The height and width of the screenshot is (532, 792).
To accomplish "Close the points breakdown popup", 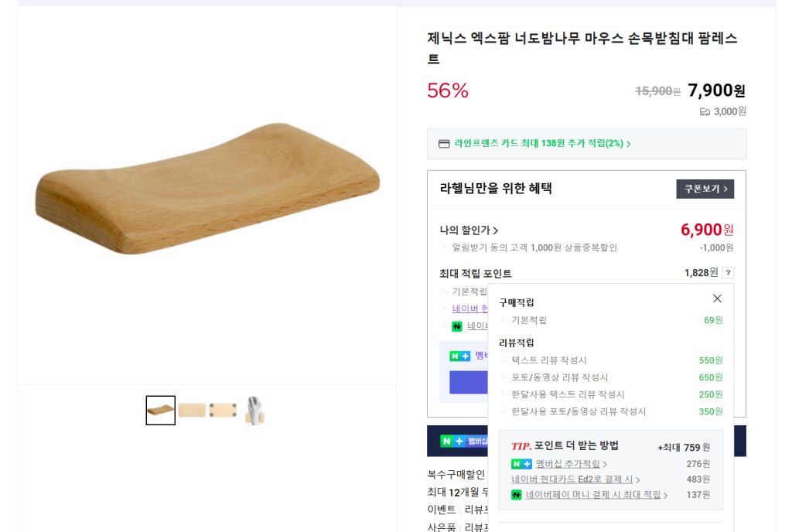I will [x=717, y=298].
